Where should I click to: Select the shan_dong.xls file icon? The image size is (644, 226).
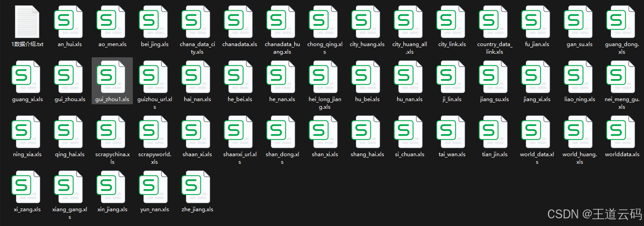coord(281,132)
